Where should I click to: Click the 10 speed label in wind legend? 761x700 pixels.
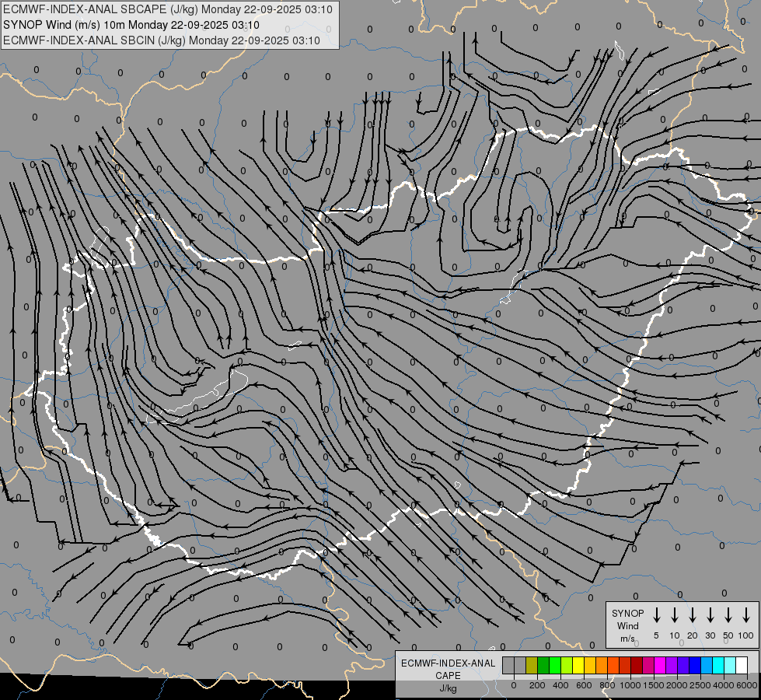(x=675, y=635)
